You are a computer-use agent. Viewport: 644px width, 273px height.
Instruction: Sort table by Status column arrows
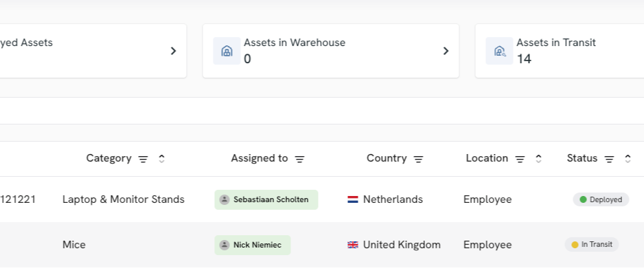pyautogui.click(x=628, y=159)
